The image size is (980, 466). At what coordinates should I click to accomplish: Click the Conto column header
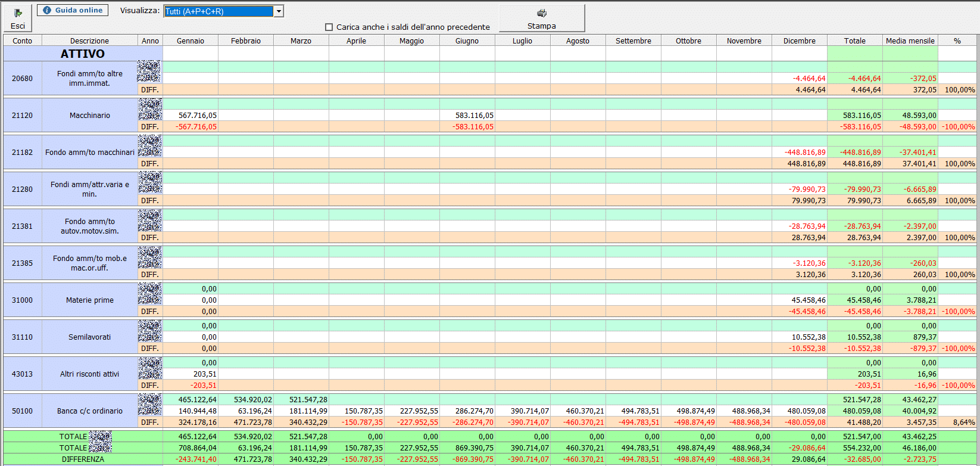[23, 41]
